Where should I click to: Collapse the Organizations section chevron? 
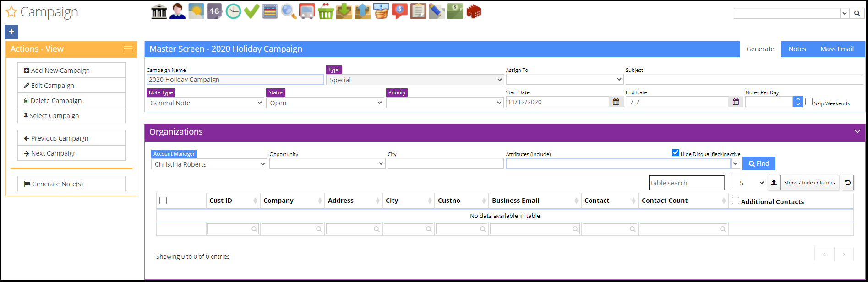pos(857,131)
